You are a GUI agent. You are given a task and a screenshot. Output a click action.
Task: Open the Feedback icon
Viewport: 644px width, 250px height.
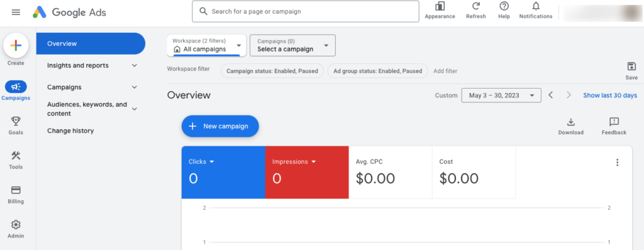tap(614, 126)
